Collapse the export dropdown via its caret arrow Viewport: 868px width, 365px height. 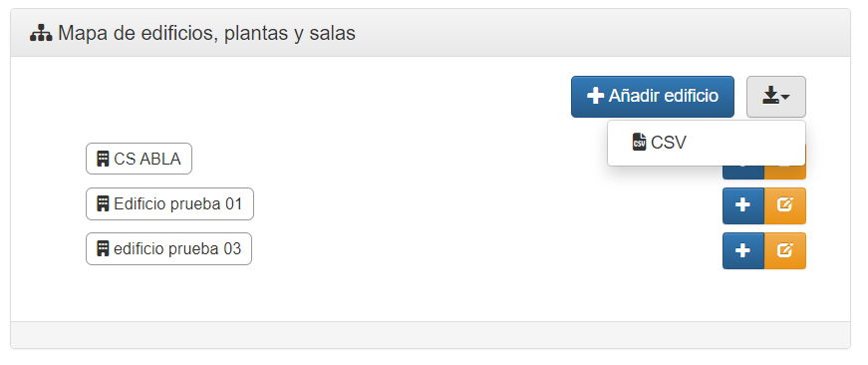785,98
